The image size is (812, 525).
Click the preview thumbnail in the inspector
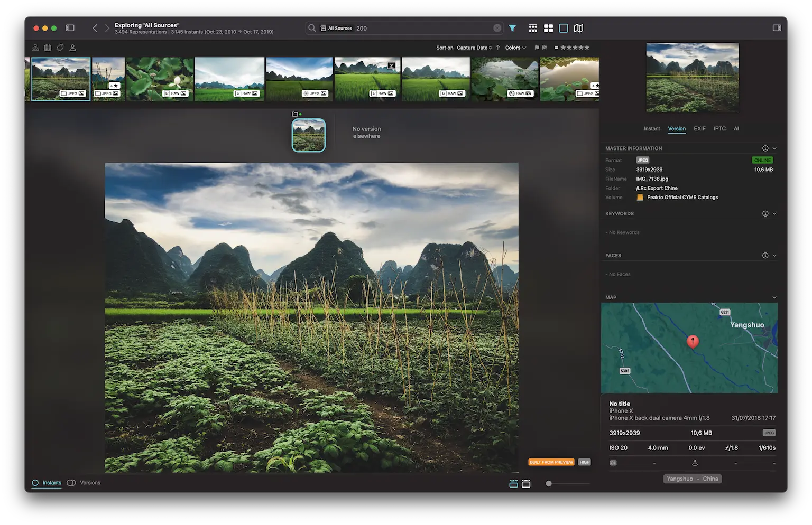click(x=693, y=78)
